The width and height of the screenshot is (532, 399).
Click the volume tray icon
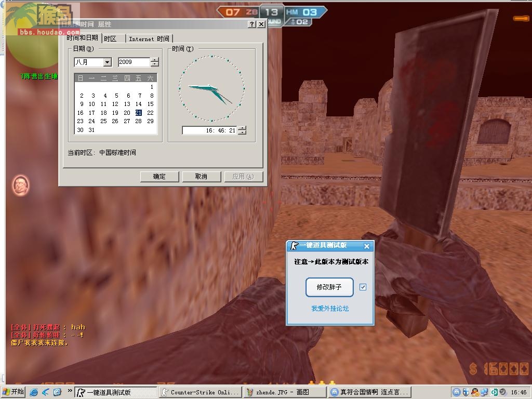[x=502, y=392]
